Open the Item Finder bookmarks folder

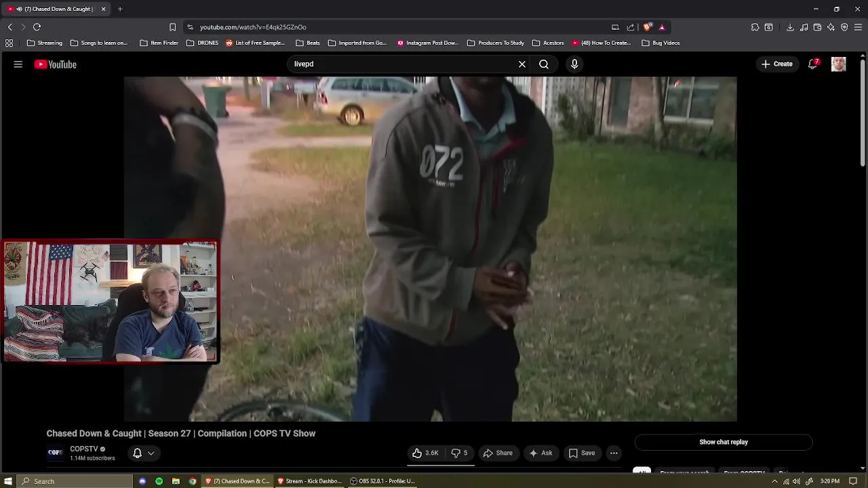coord(159,43)
